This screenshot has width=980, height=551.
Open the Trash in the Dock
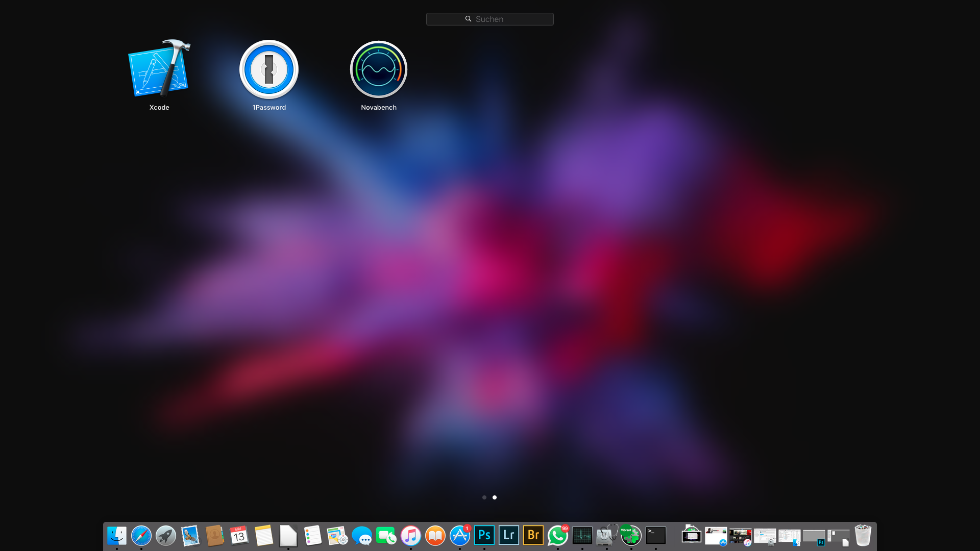[863, 535]
